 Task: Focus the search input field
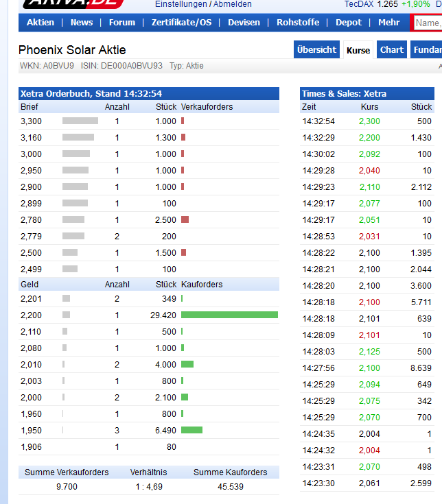click(x=427, y=23)
